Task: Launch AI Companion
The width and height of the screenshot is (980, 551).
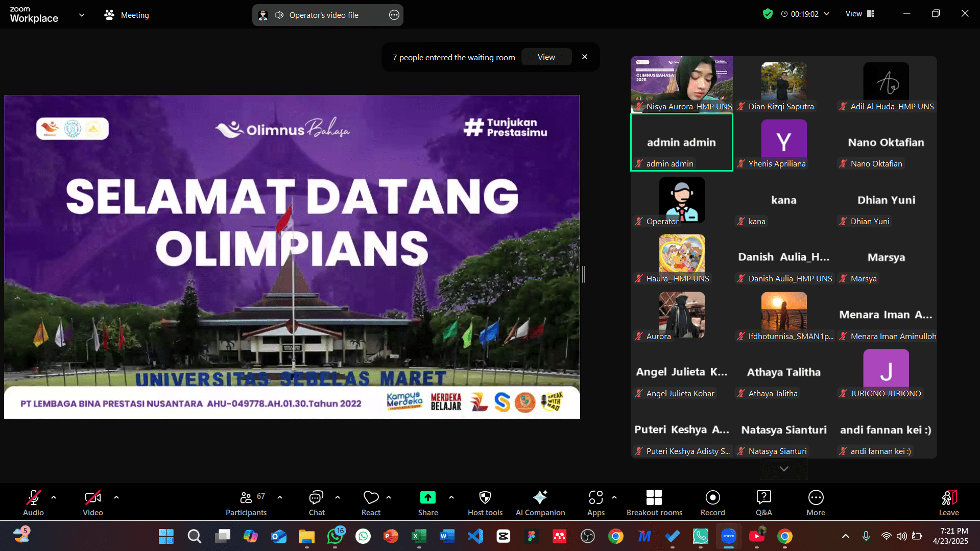Action: click(x=540, y=503)
